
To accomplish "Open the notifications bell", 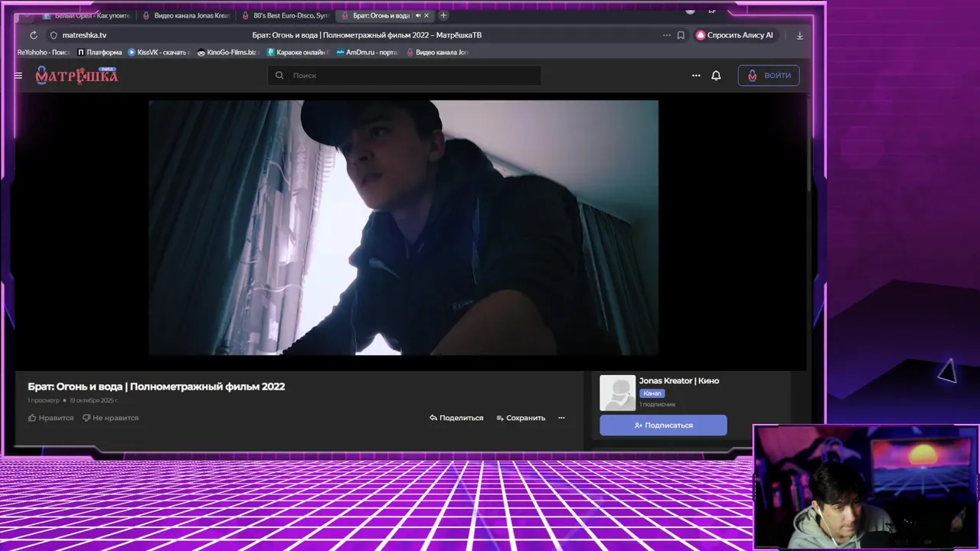I will (x=716, y=76).
